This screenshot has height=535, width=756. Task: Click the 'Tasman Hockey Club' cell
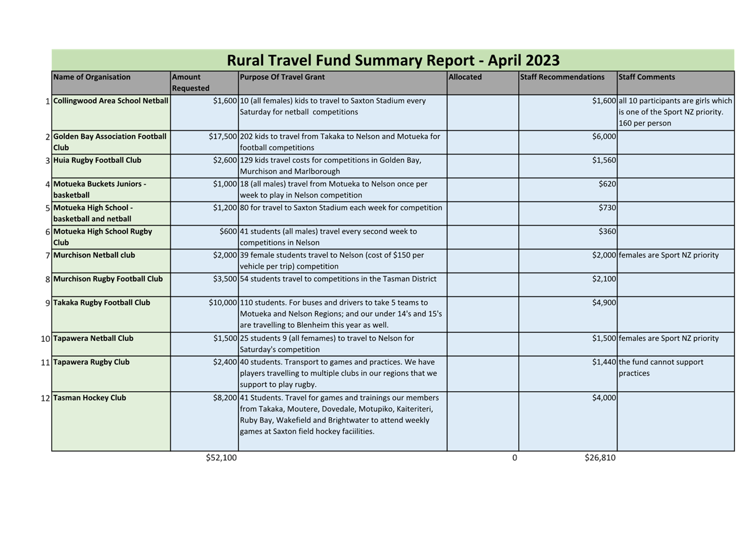(x=111, y=421)
